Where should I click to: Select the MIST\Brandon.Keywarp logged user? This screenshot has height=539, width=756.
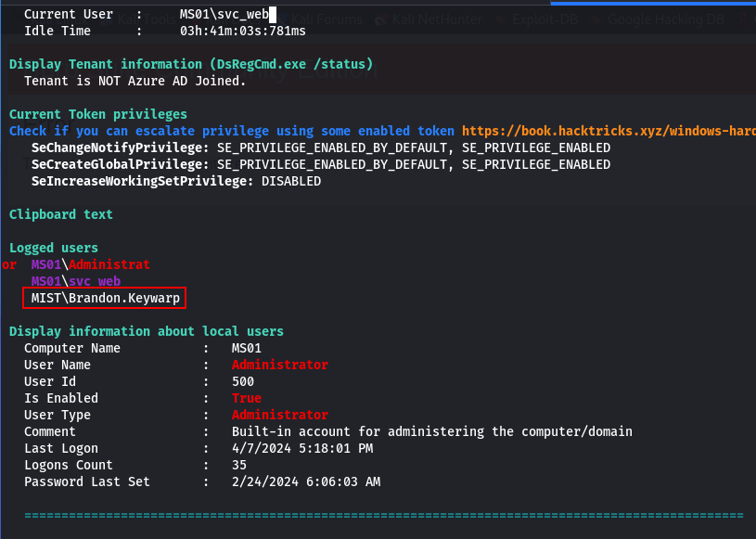point(105,298)
